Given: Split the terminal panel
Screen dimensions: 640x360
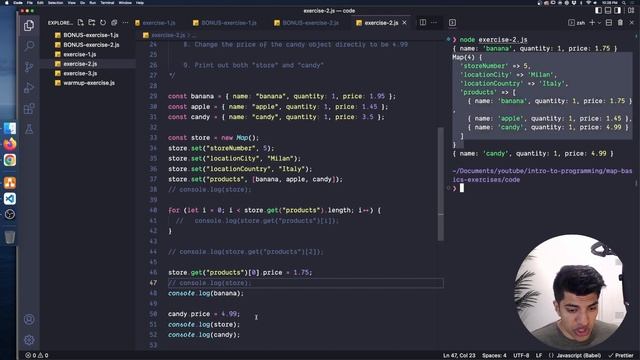Looking at the screenshot, I should coord(609,22).
